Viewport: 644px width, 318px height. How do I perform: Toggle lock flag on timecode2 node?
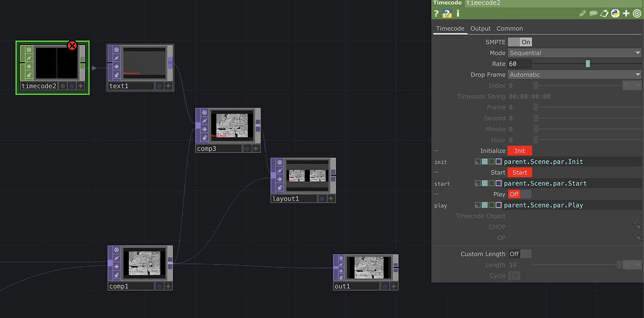tap(29, 74)
